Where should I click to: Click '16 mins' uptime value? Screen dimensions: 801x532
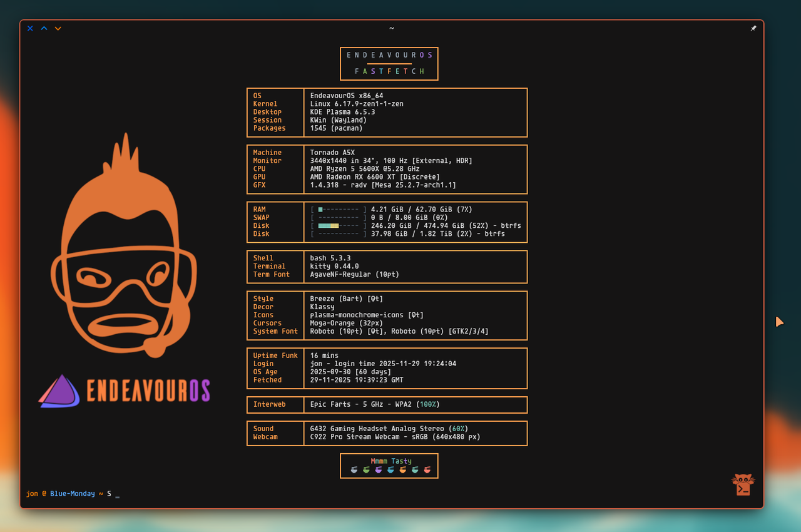324,356
